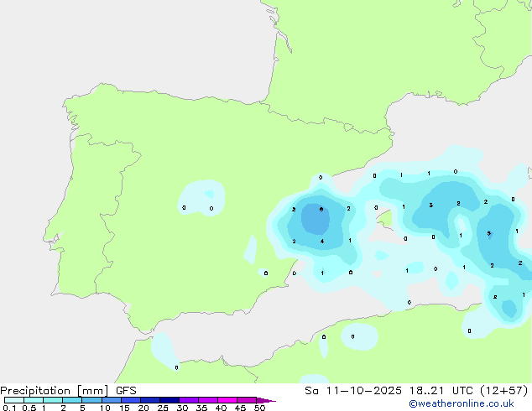Screen dimensions: 532x411
Task: Click the '18..21 UTC' time text
Action: point(443,391)
